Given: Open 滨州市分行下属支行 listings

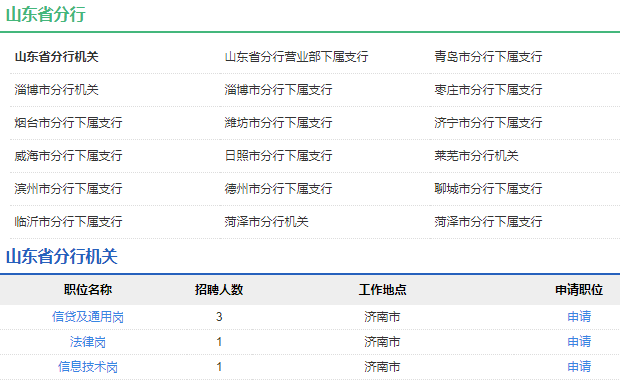Looking at the screenshot, I should click(68, 189).
